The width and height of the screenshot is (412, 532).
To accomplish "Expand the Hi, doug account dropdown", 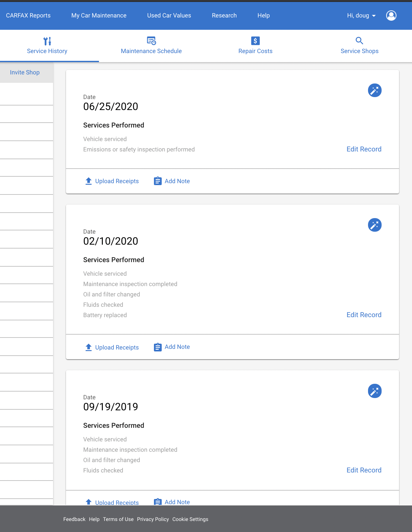I will point(361,16).
